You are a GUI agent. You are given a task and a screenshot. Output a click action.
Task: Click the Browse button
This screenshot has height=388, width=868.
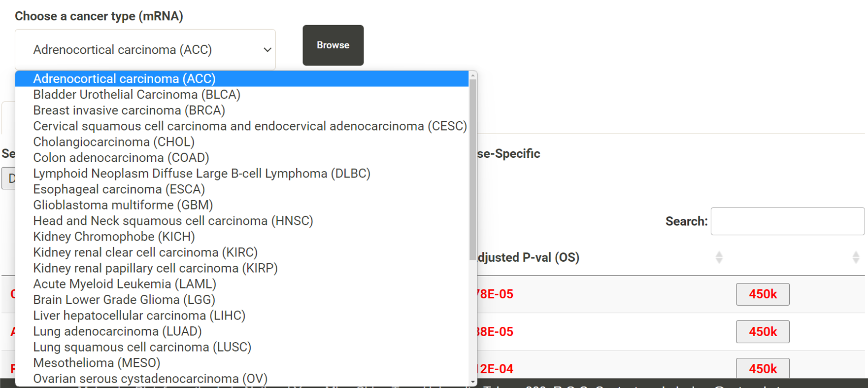(333, 45)
